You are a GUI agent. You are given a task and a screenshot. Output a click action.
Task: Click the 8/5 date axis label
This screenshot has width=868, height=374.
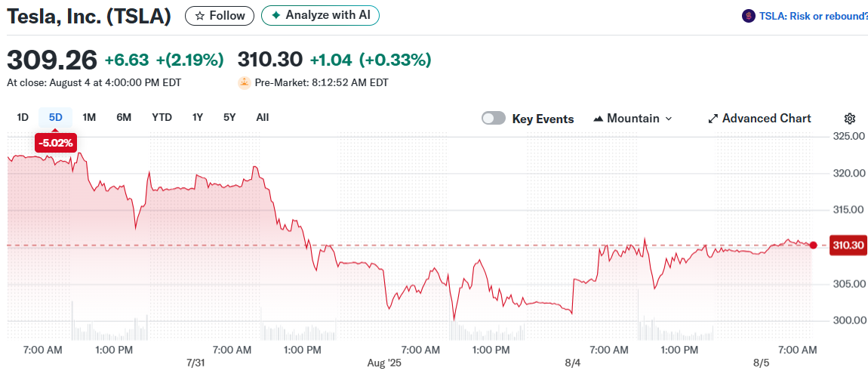click(762, 363)
